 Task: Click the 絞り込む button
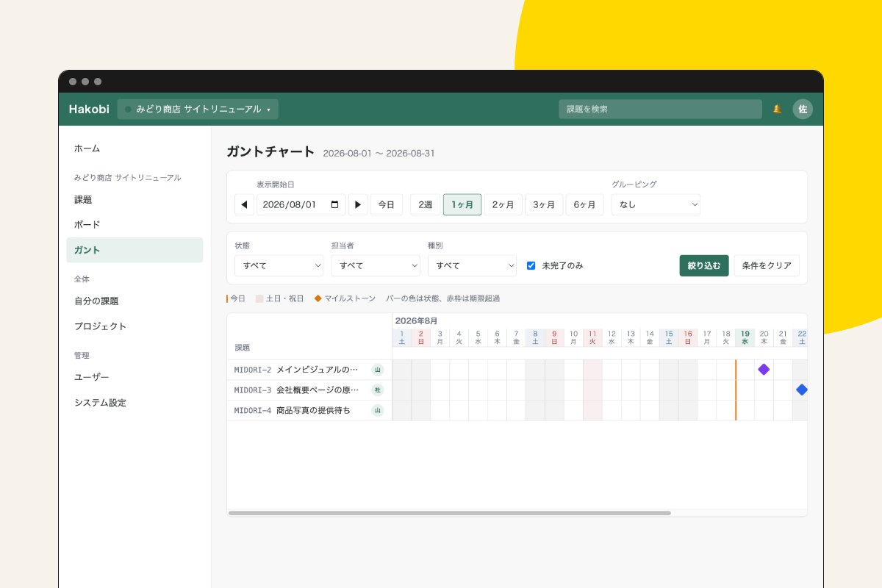(x=704, y=265)
